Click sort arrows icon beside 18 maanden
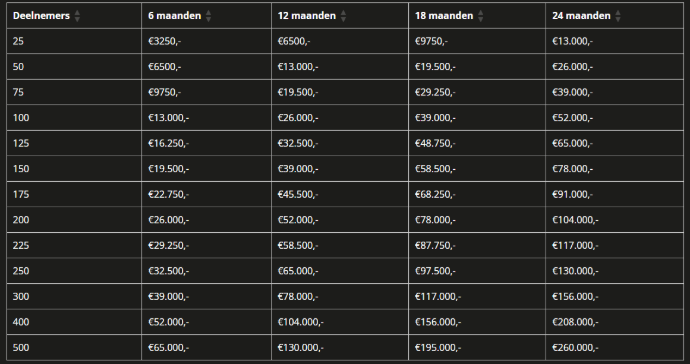 coord(481,16)
